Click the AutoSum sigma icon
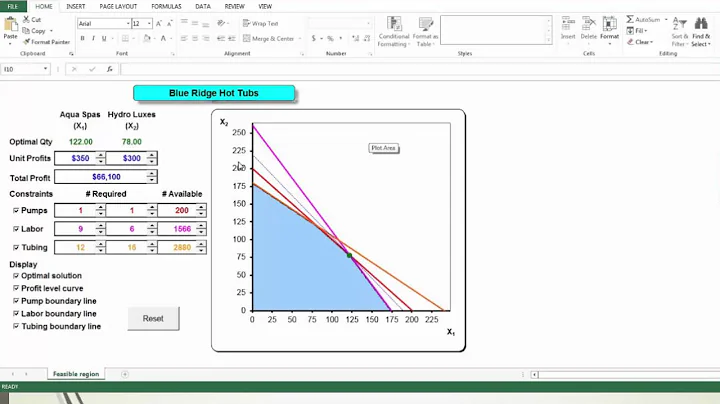Screen dimensions: 720x404 tap(630, 19)
